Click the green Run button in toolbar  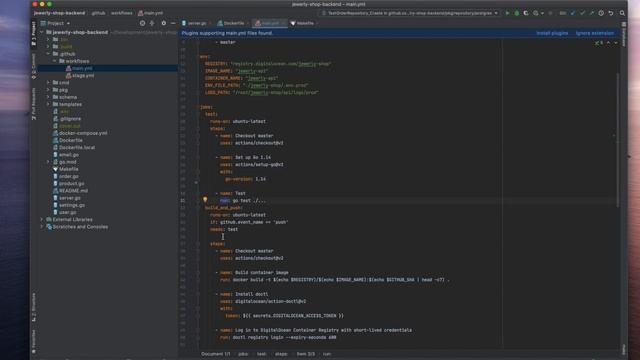pyautogui.click(x=507, y=13)
